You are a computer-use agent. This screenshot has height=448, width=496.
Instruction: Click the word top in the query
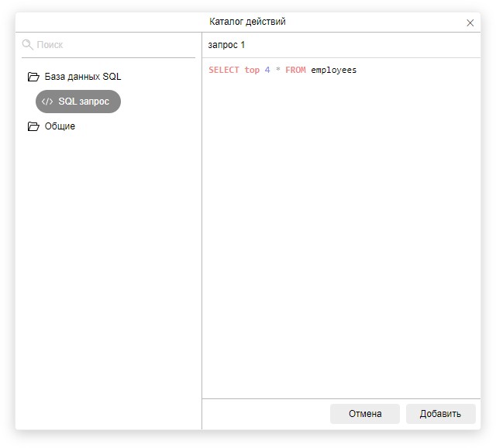[x=252, y=71]
